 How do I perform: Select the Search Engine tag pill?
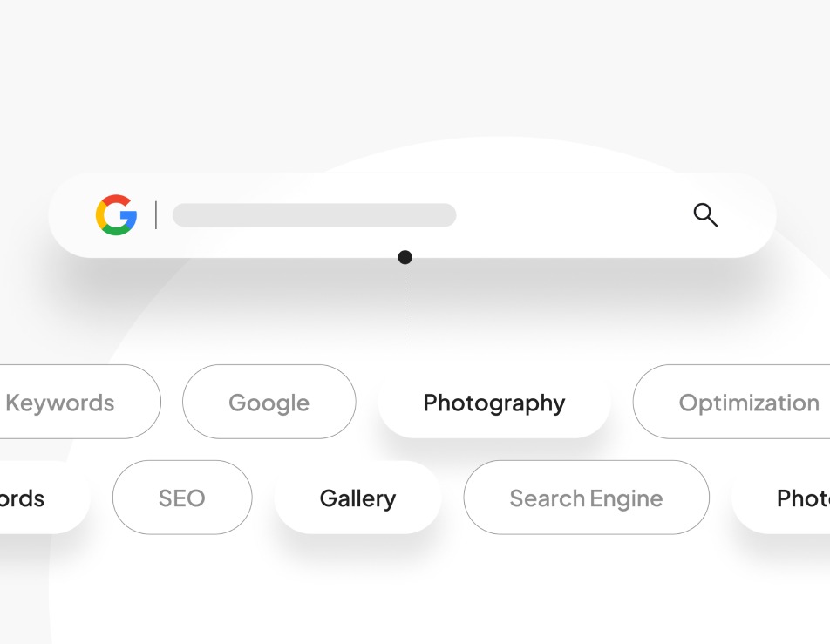pyautogui.click(x=586, y=498)
